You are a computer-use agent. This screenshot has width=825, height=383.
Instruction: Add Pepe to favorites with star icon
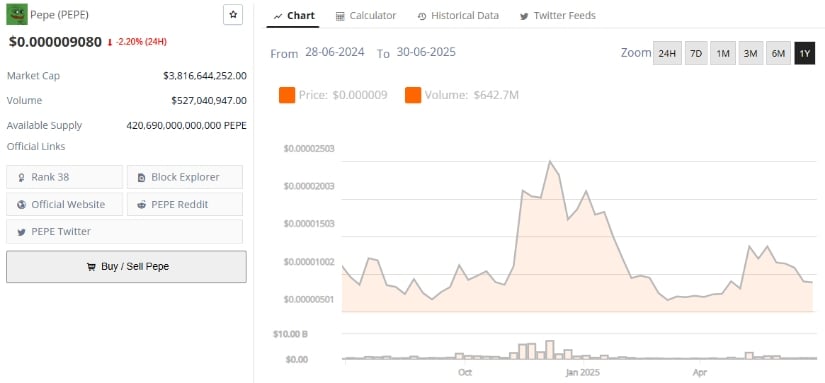click(x=233, y=15)
